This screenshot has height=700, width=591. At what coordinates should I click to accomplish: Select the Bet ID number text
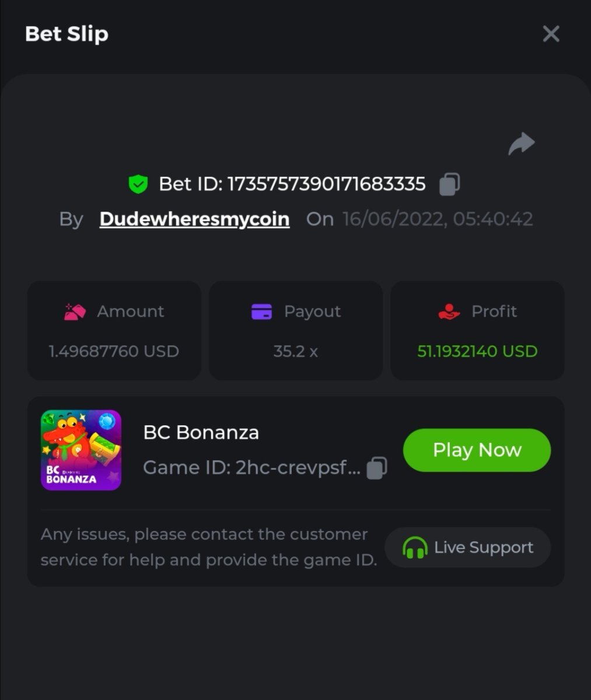326,184
